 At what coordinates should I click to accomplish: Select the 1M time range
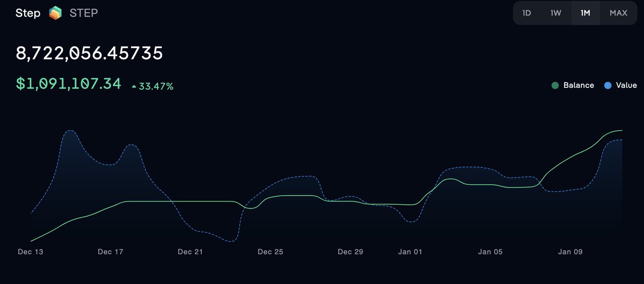pyautogui.click(x=585, y=13)
